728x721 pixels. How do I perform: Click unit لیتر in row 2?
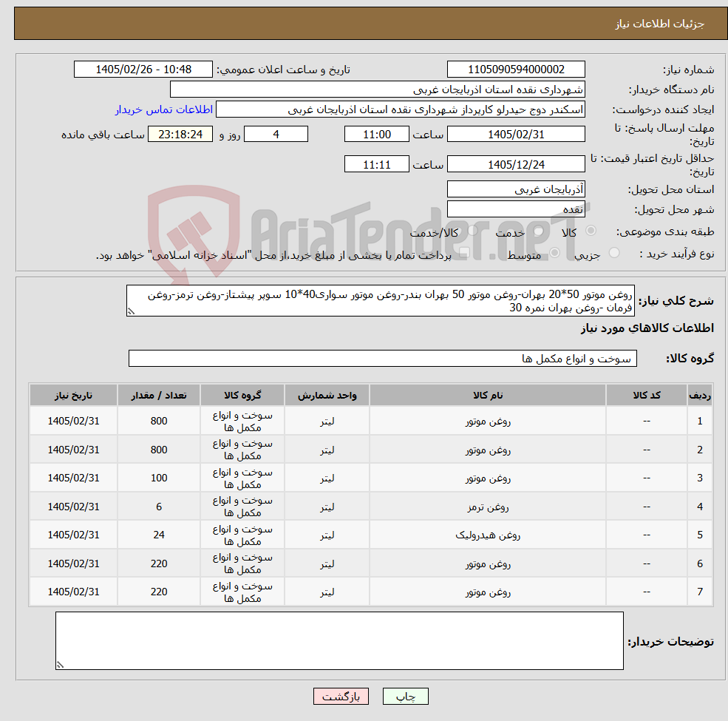(327, 450)
